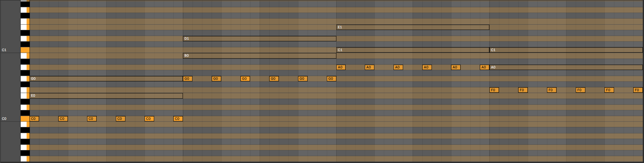Screen dimensions: 644x163
Task: Select the long E1 note
Action: pos(413,27)
